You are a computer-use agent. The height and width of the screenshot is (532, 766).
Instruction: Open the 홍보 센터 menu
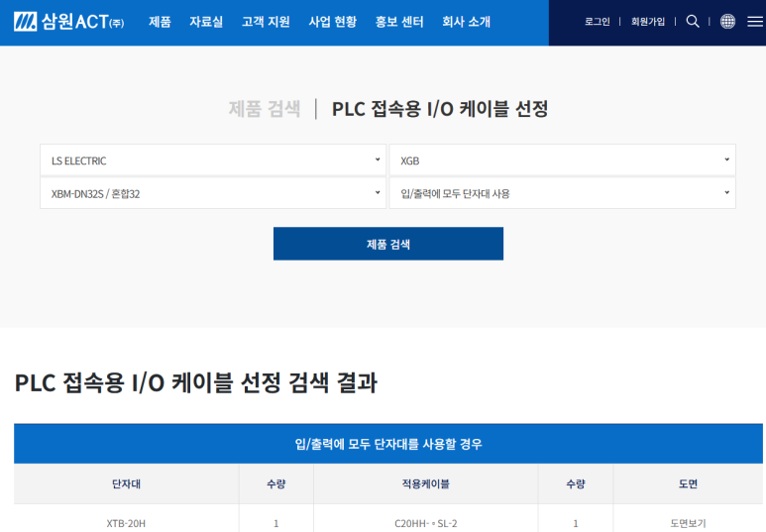399,22
